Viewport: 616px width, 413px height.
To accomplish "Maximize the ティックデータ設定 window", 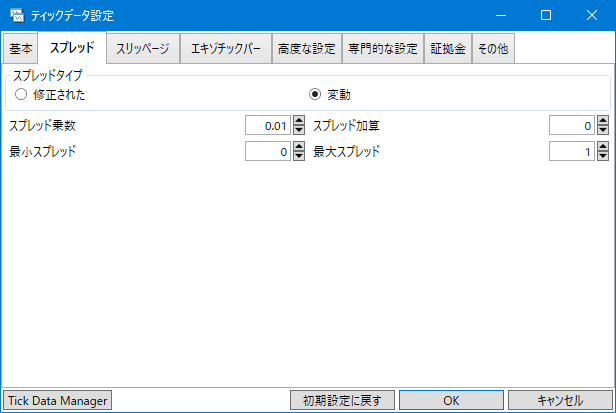I will point(546,15).
